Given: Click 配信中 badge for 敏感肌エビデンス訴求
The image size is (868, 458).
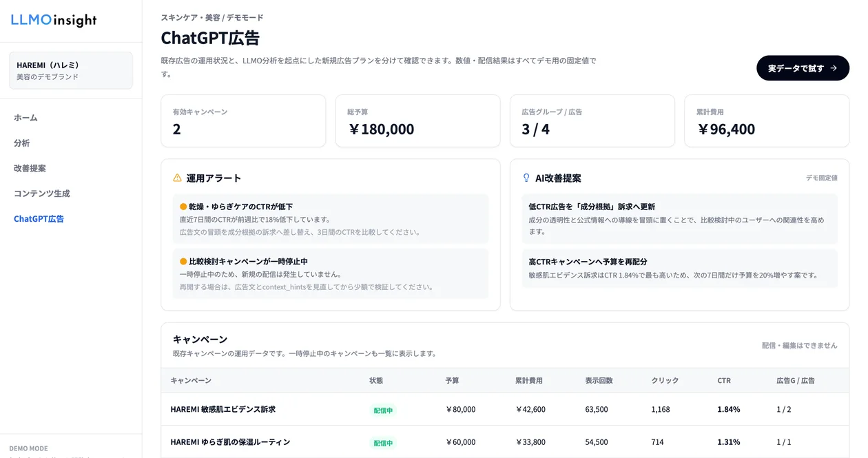Looking at the screenshot, I should [383, 410].
